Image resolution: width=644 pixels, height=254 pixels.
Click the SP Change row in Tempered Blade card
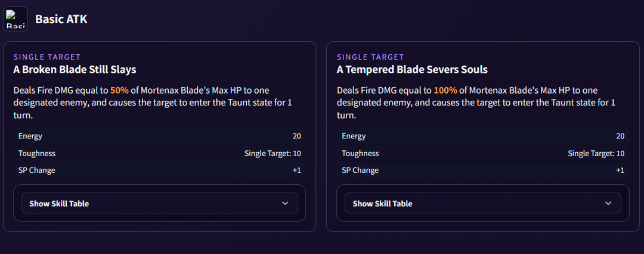(x=482, y=170)
